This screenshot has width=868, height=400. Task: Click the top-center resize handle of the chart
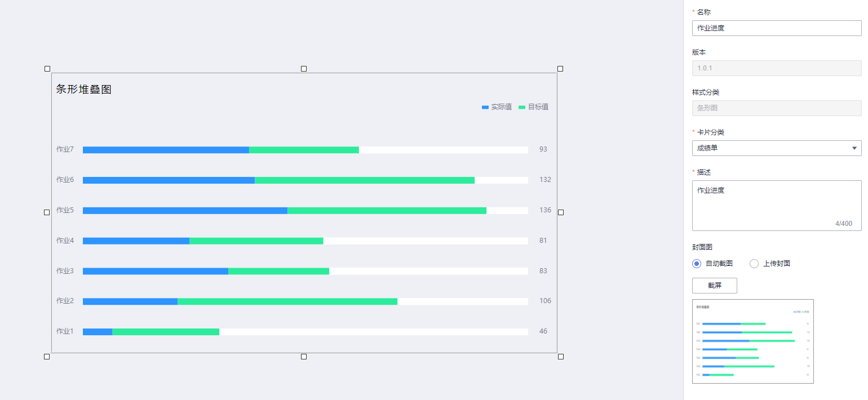[304, 69]
